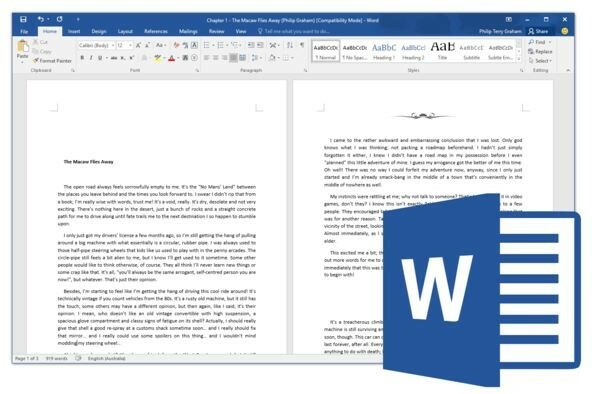Collapse the ribbon with the chevron
592x394 pixels.
(x=568, y=70)
